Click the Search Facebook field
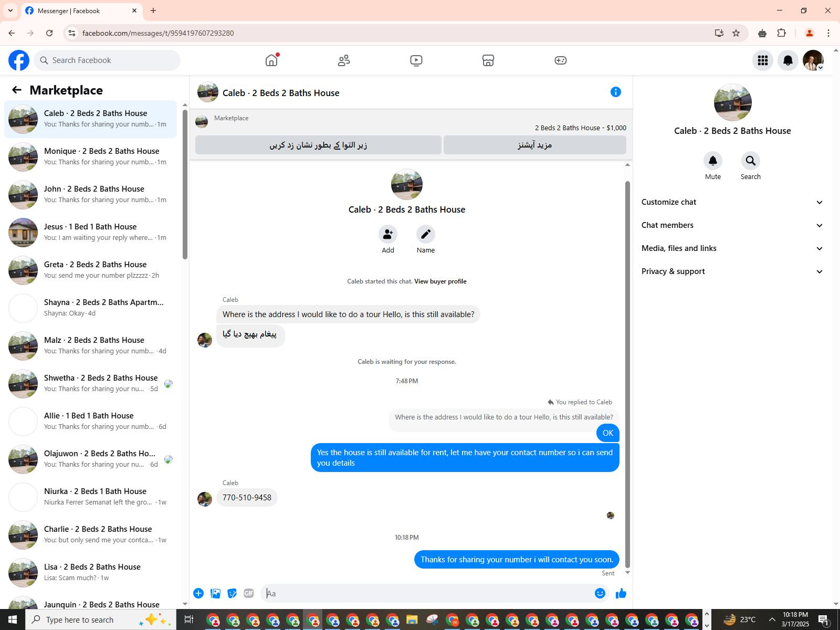This screenshot has height=630, width=840. click(107, 60)
